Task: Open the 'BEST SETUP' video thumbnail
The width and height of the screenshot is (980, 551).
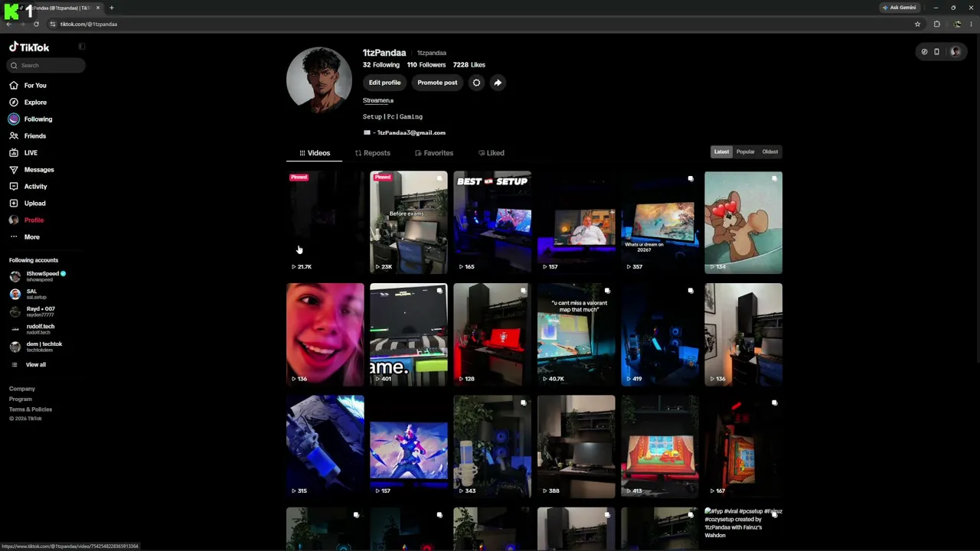Action: (x=492, y=222)
